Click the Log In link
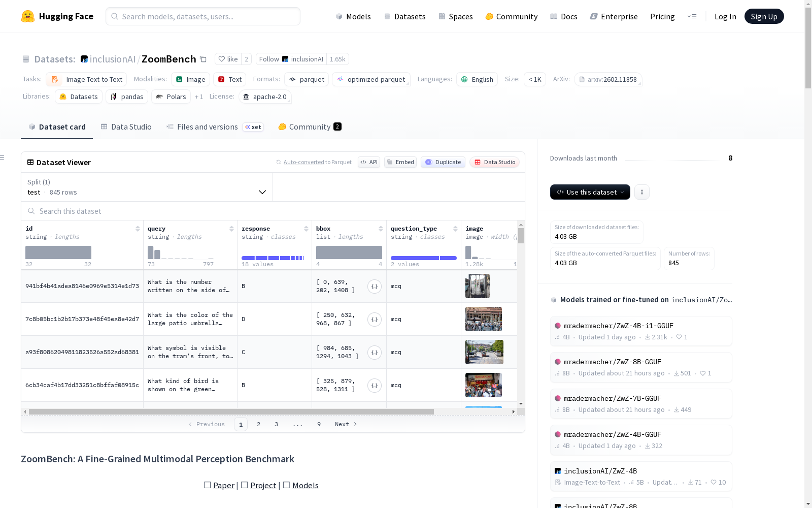This screenshot has width=812, height=508. (725, 16)
